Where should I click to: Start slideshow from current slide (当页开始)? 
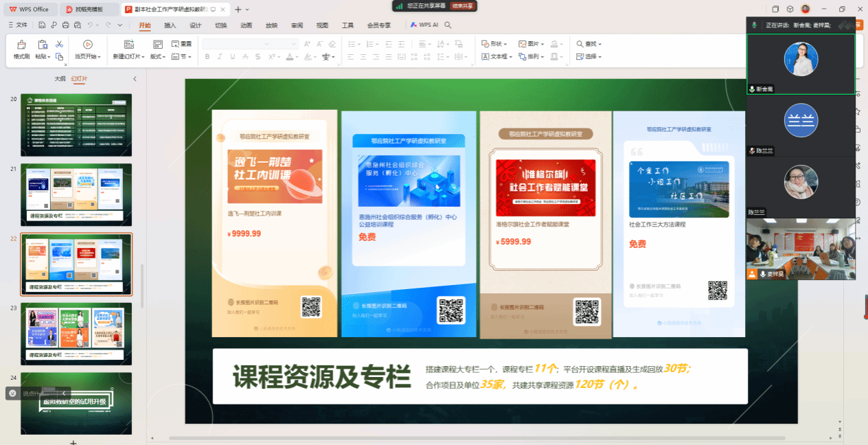tap(86, 45)
